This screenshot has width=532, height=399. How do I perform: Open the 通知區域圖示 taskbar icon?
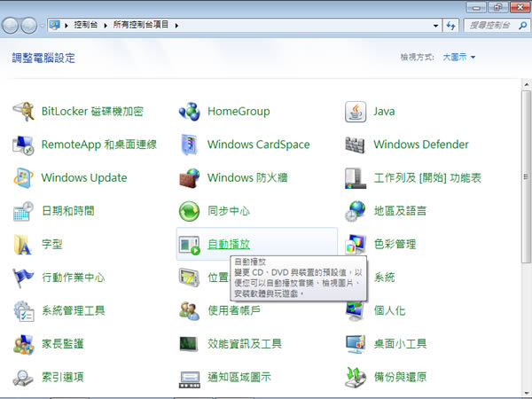[x=190, y=379]
